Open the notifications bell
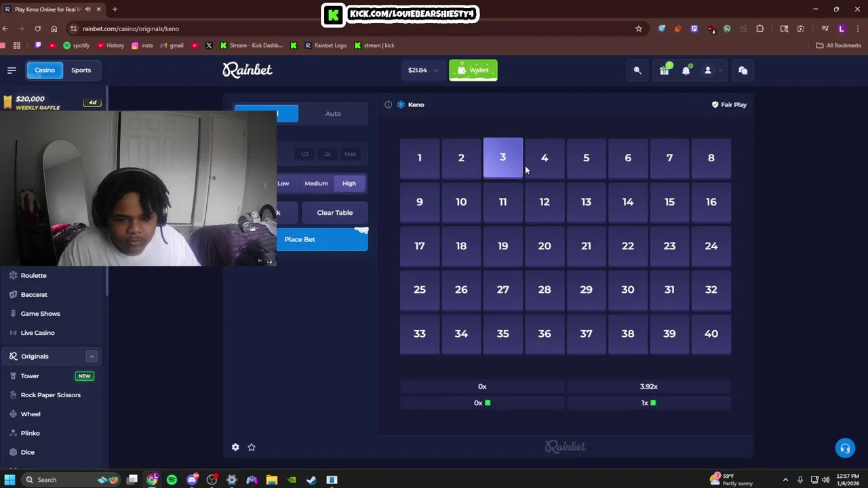 click(686, 70)
